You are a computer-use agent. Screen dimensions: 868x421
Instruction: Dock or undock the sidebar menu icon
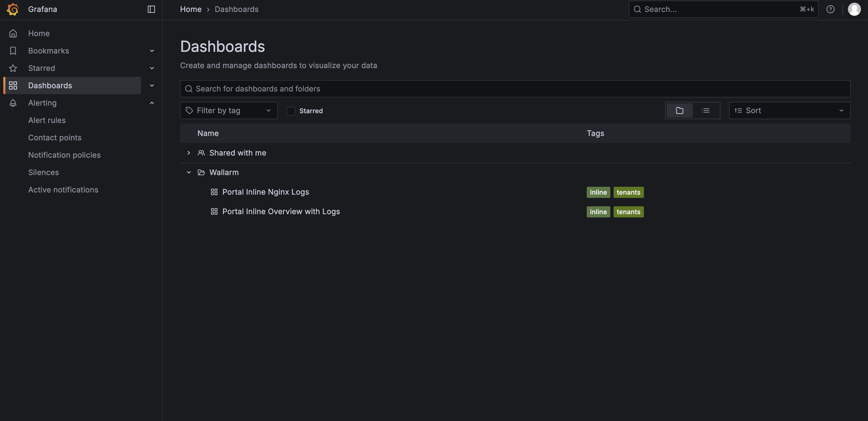point(151,9)
